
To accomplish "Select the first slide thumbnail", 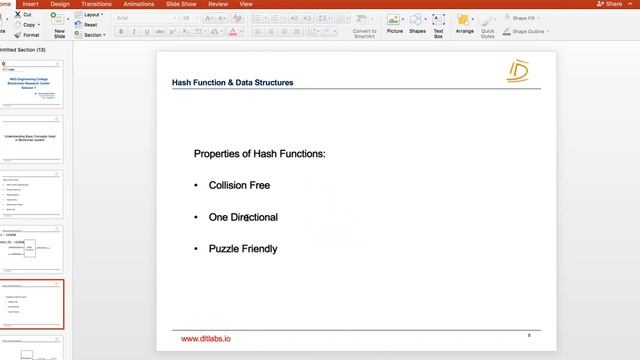I will click(x=31, y=84).
